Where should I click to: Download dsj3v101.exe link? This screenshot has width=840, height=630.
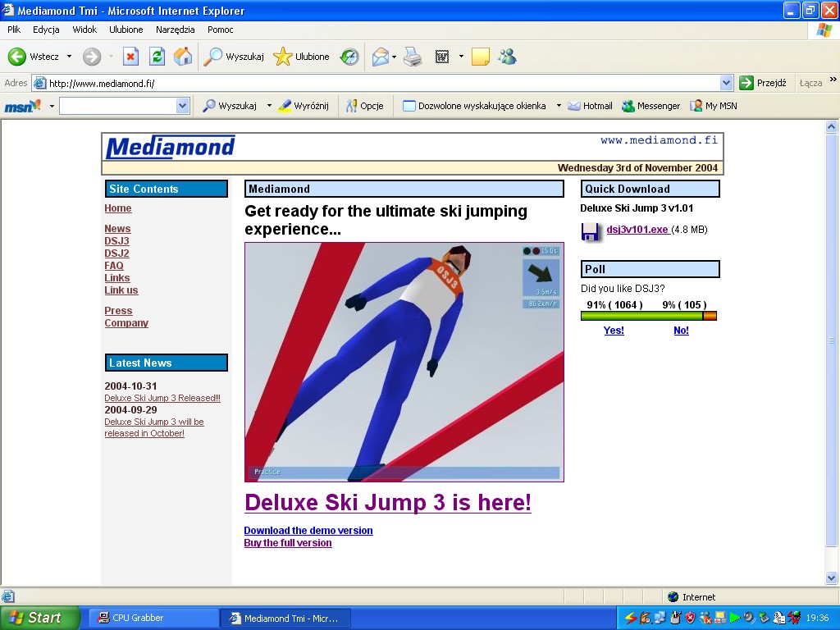637,230
